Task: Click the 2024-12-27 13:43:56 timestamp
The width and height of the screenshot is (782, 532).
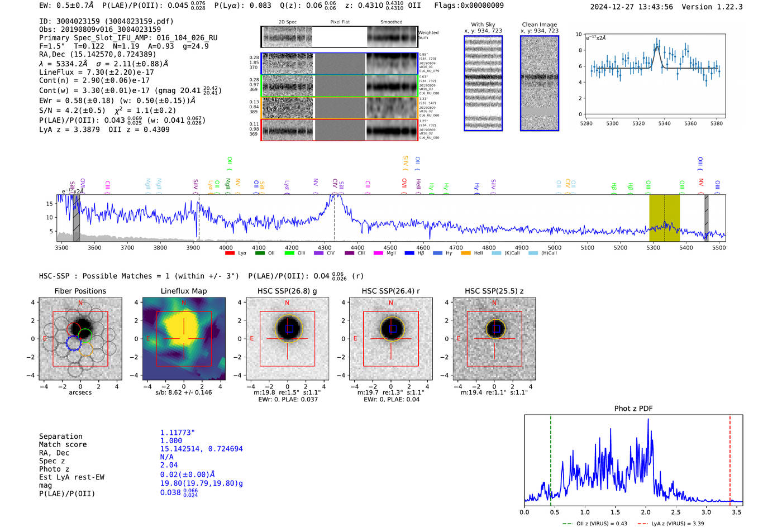Action: 632,7
